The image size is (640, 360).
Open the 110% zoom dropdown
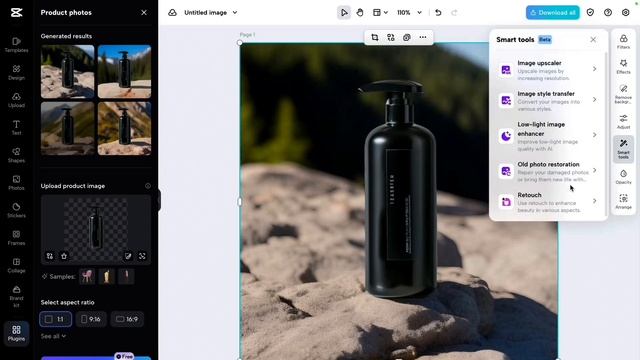pyautogui.click(x=409, y=13)
